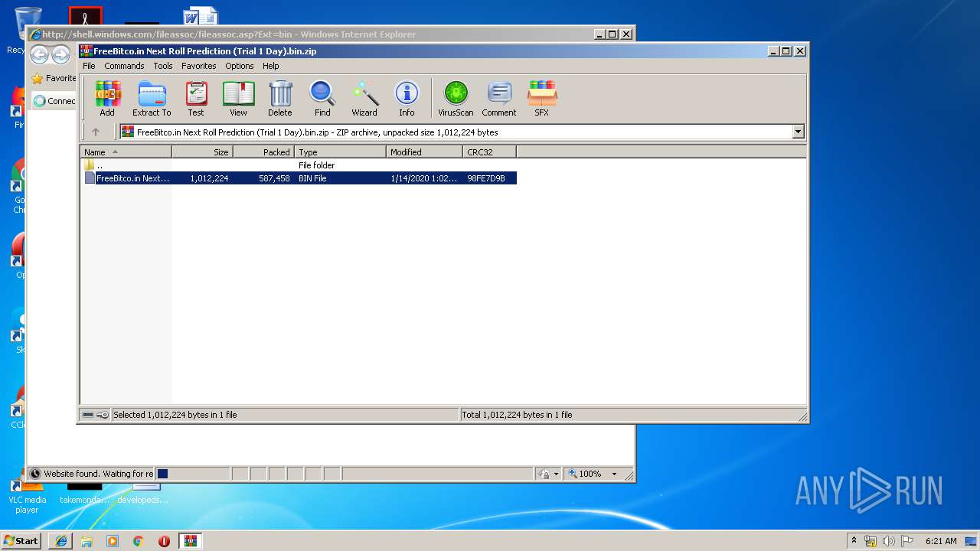Click the Extract To toolbar icon
The height and width of the screenshot is (551, 980).
coord(152,99)
